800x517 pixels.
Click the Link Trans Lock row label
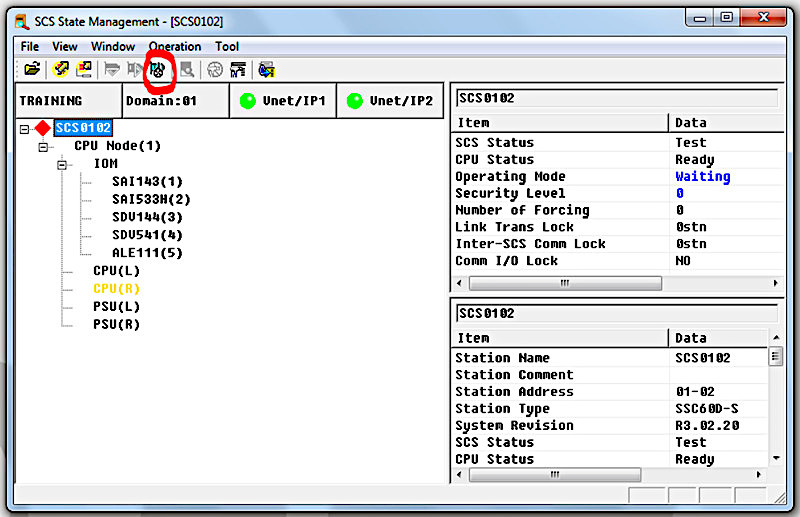tap(514, 227)
